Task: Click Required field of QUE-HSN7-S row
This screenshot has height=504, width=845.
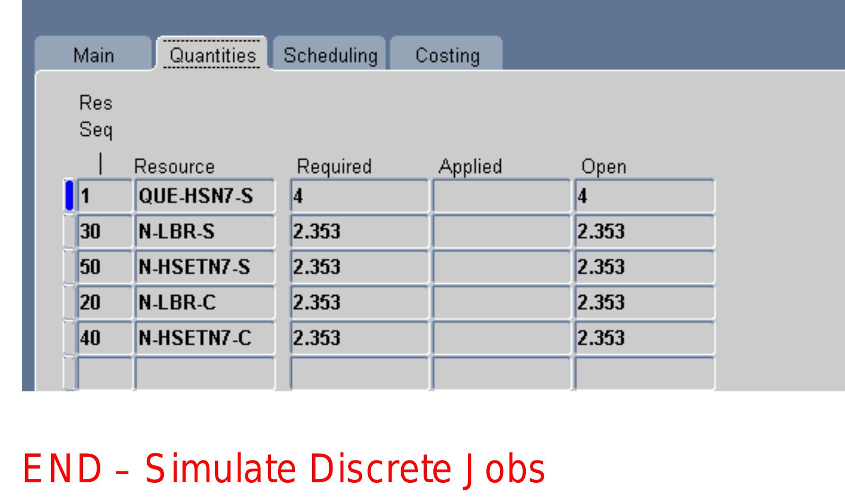Action: pyautogui.click(x=359, y=196)
